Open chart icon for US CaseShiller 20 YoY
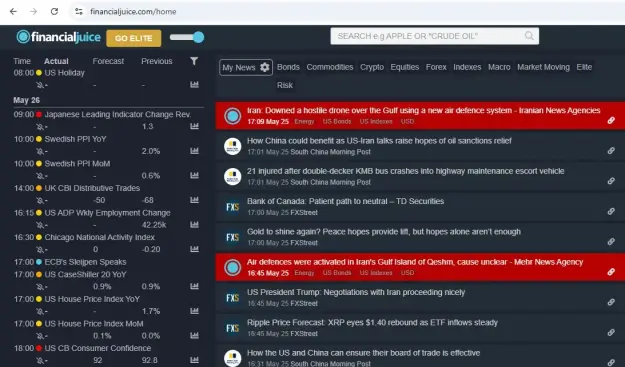The image size is (625, 367). click(194, 286)
